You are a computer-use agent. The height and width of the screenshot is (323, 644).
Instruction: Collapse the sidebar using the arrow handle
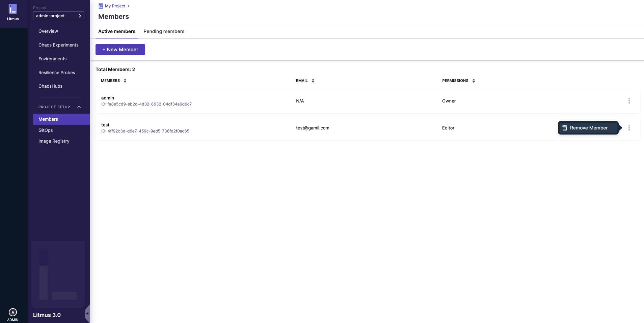click(87, 314)
